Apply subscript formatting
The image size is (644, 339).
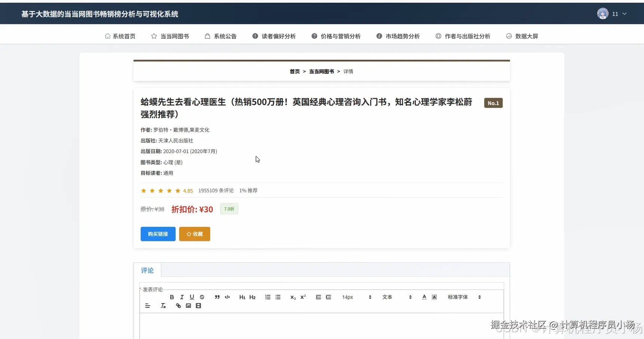[x=293, y=297]
